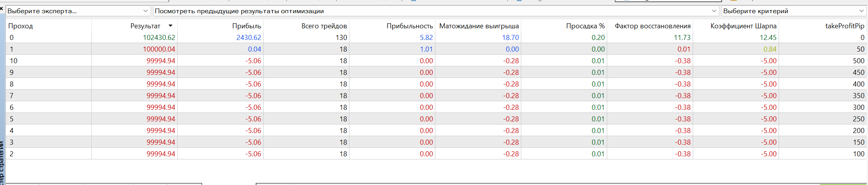The height and width of the screenshot is (185, 868).
Task: Click the Фактор восстановления column header
Action: [x=652, y=26]
